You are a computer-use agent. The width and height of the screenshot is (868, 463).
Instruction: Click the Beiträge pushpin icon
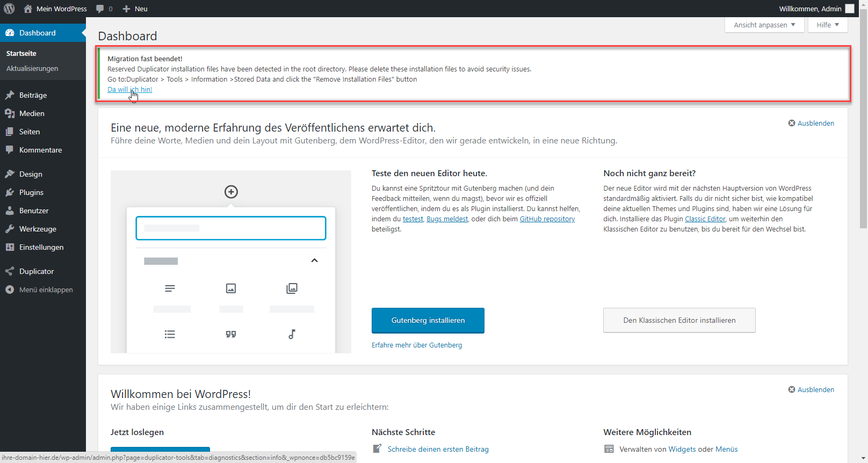[10, 95]
